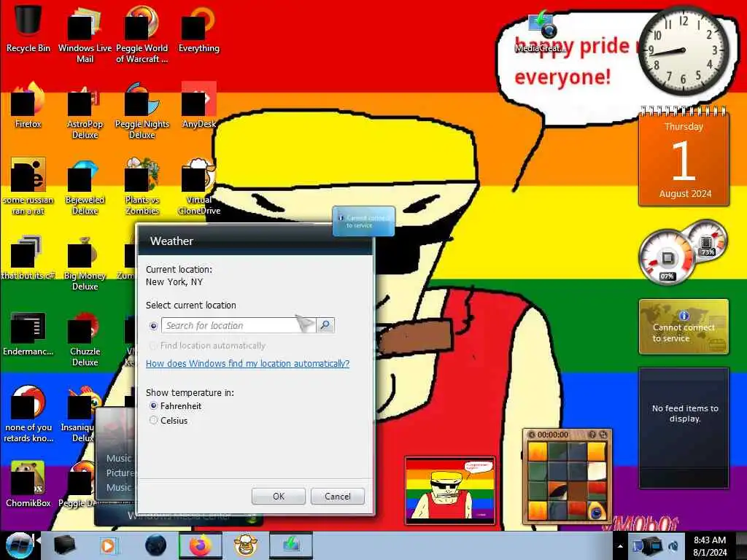Select the Big Money Deluxe icon
The image size is (747, 560).
(85, 262)
